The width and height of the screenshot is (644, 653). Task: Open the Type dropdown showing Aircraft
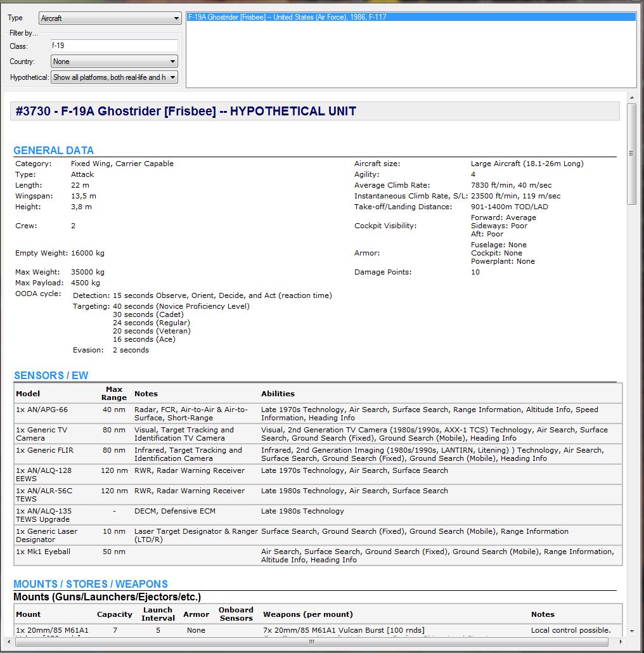pos(110,18)
